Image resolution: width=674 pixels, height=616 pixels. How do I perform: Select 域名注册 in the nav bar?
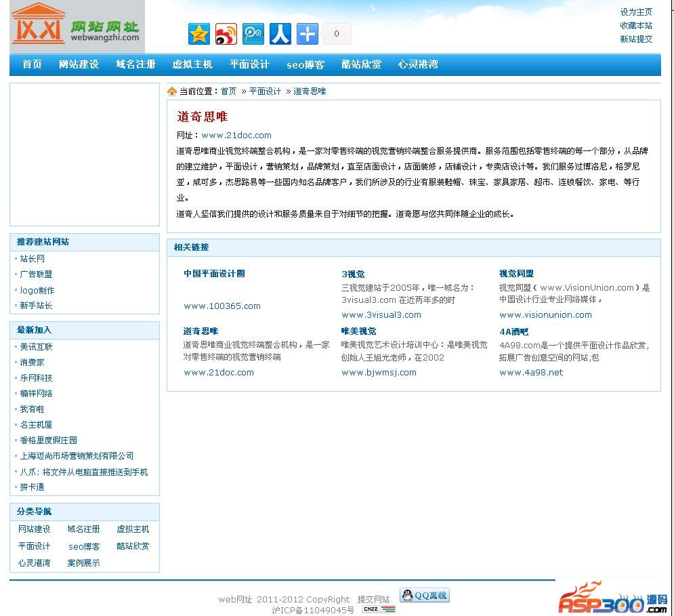pyautogui.click(x=136, y=64)
